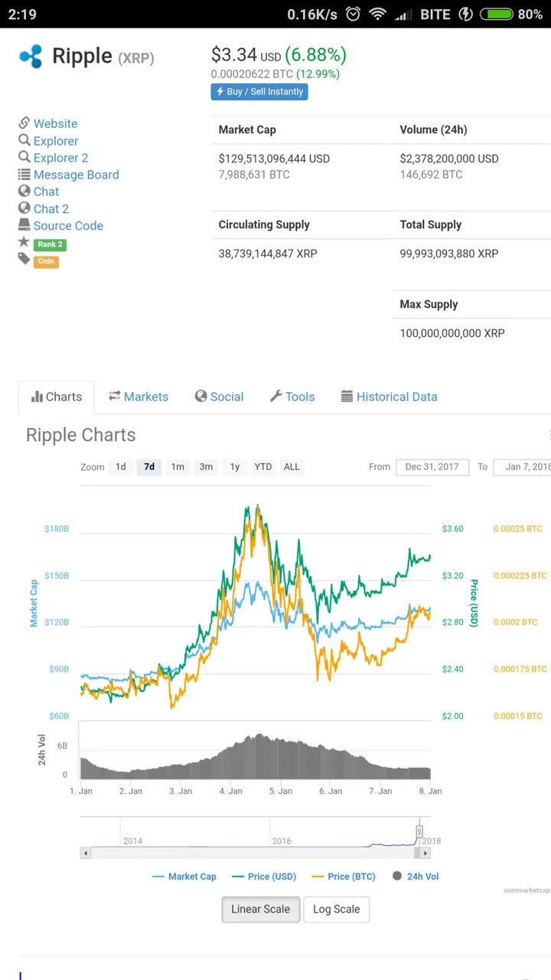Switch to the Charts tab
Viewport: 551px width, 980px height.
(x=56, y=397)
